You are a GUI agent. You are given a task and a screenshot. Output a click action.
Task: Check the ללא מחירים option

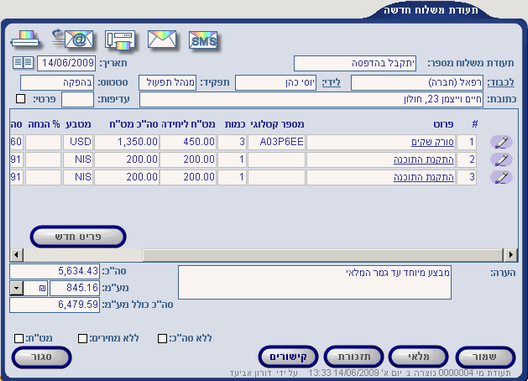pyautogui.click(x=82, y=338)
